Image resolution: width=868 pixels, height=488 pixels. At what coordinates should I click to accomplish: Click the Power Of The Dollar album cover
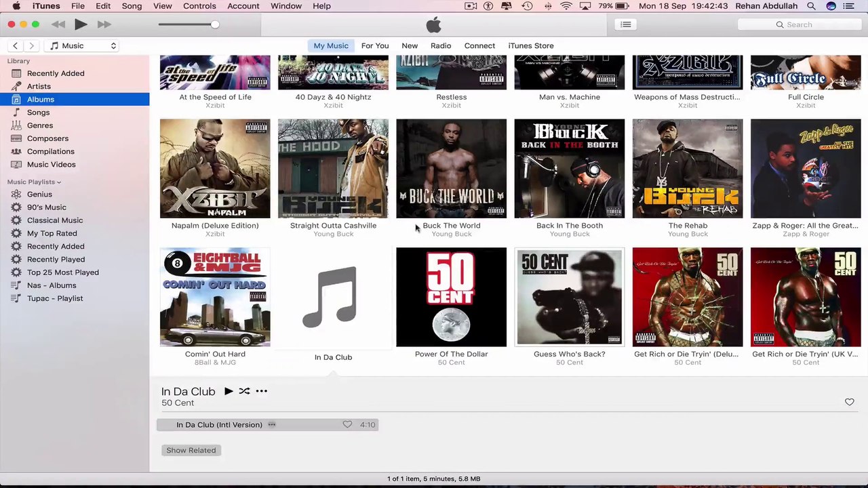(x=451, y=297)
